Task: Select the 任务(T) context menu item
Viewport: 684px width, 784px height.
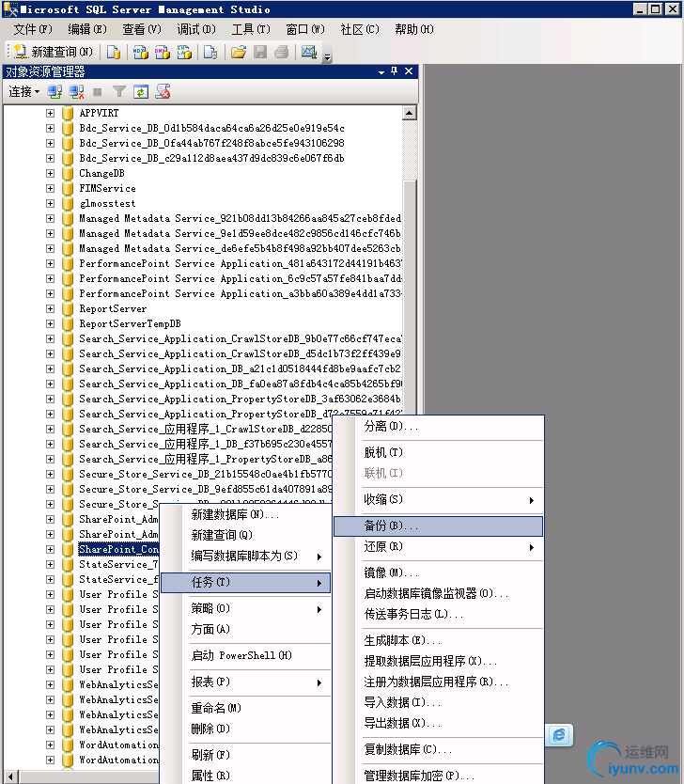Action: coord(246,583)
